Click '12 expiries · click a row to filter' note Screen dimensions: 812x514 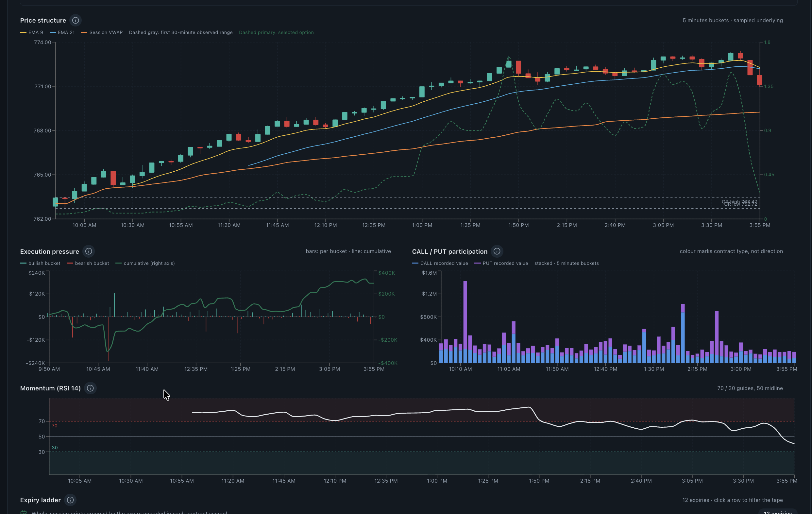click(x=733, y=500)
